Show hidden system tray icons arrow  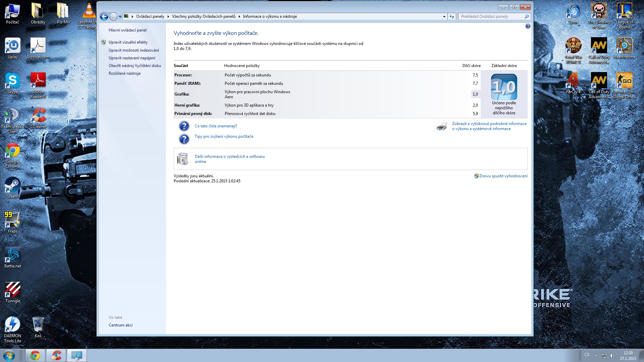coord(596,355)
